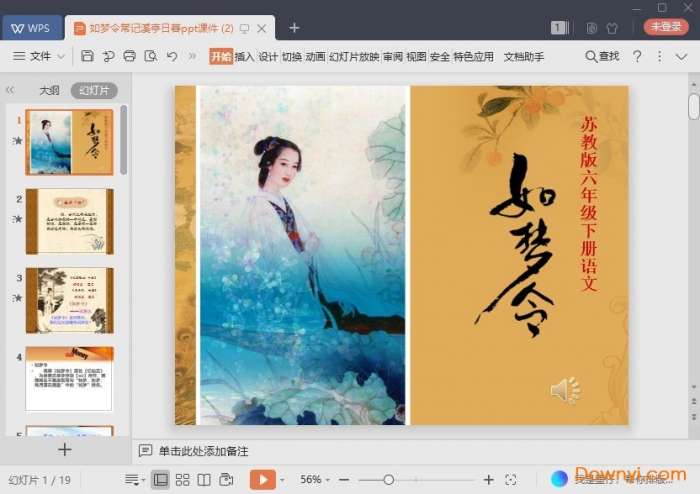Select the 视图 ribbon tab

pos(417,57)
